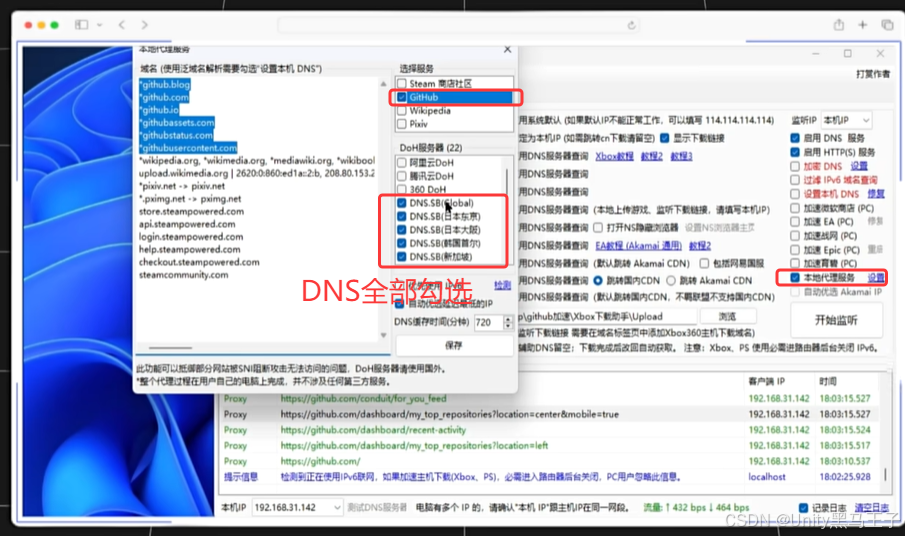Viewport: 905px width, 536px height.
Task: Open the Xbox教程 link
Action: [x=614, y=156]
